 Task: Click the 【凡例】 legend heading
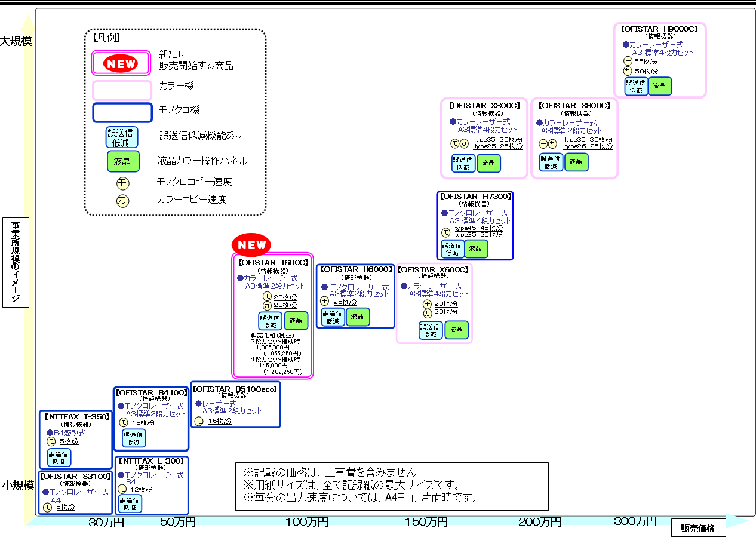click(x=106, y=37)
